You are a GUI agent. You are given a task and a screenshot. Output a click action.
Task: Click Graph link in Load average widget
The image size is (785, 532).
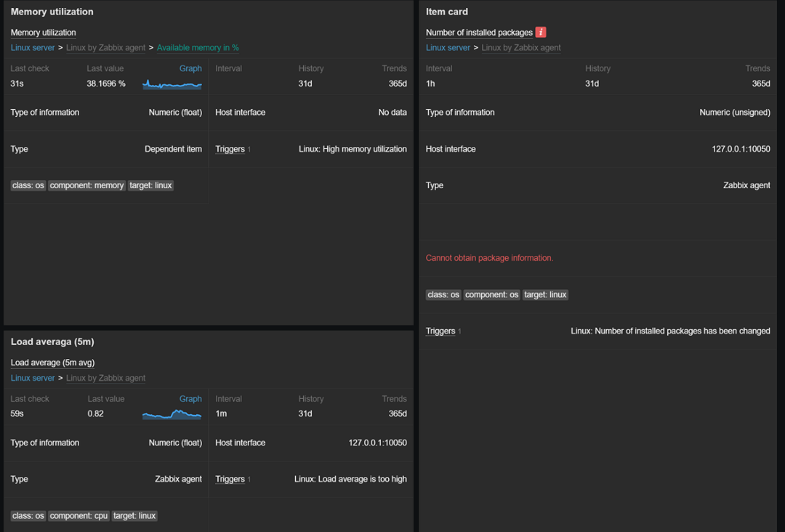coord(190,399)
